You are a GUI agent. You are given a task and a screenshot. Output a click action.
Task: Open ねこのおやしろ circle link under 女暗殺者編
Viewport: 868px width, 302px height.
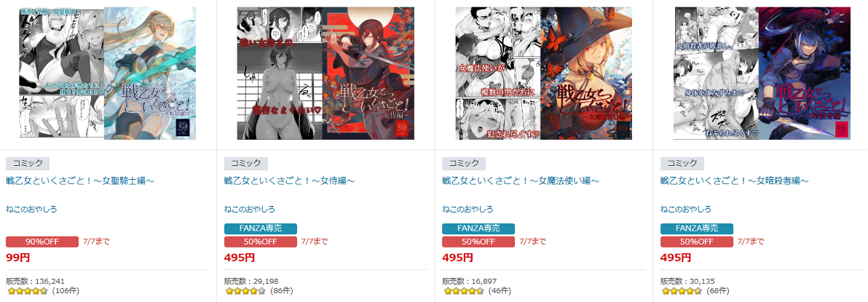(686, 209)
